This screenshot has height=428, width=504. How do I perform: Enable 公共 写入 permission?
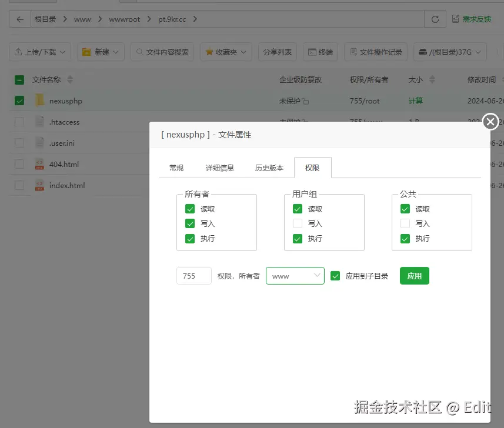(405, 223)
